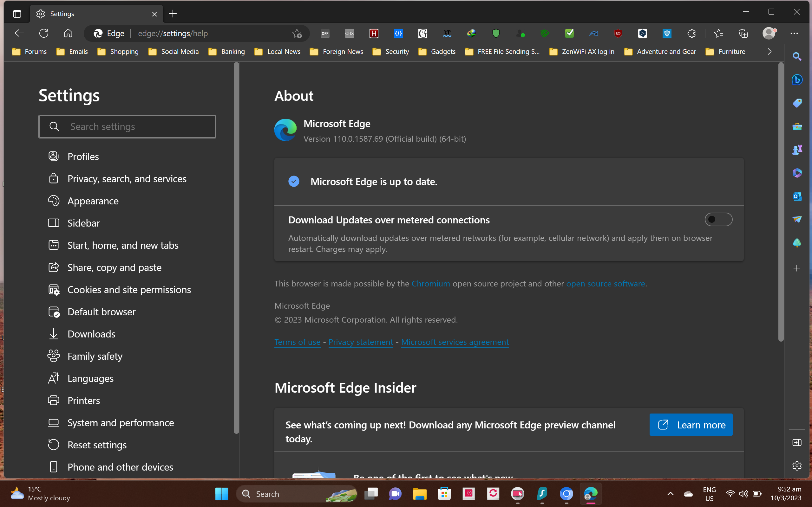Screen dimensions: 812x507
Task: Toggle vertical tabs using tab actions button
Action: point(17,14)
